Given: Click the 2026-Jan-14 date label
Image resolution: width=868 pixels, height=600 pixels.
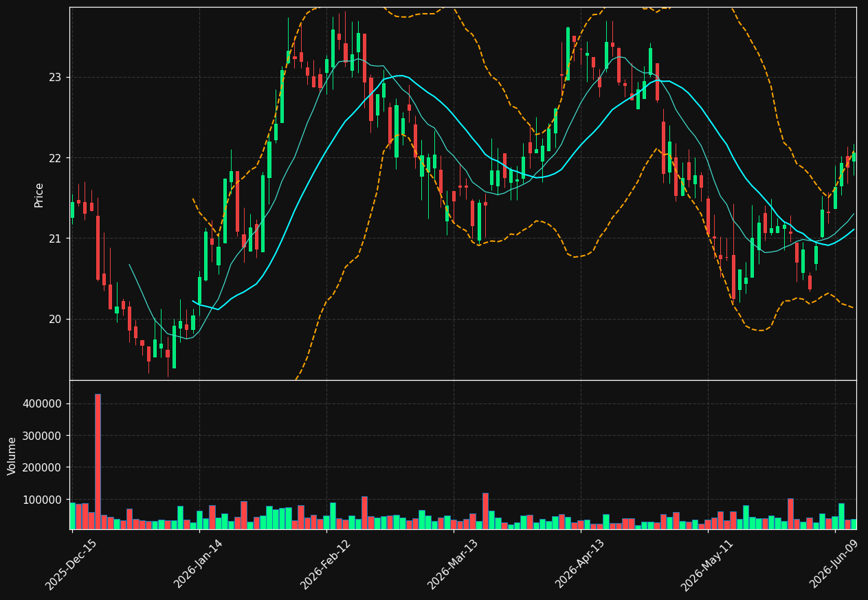Looking at the screenshot, I should (x=199, y=564).
